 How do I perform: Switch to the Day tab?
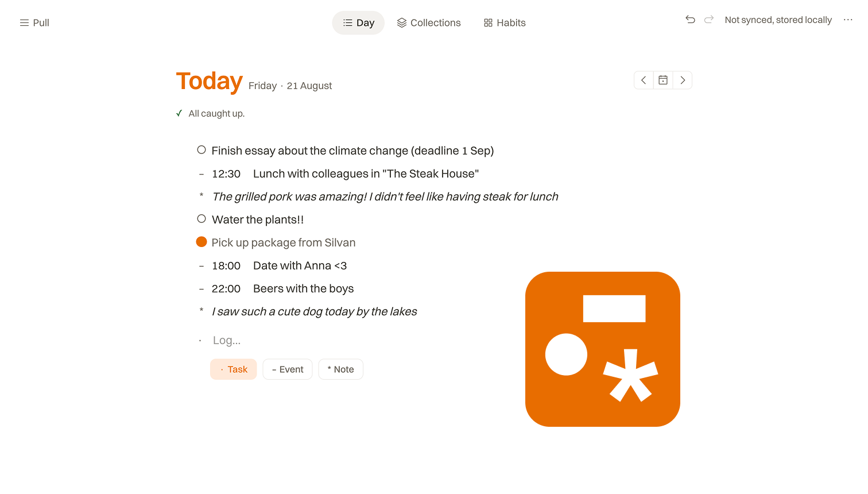coord(358,23)
